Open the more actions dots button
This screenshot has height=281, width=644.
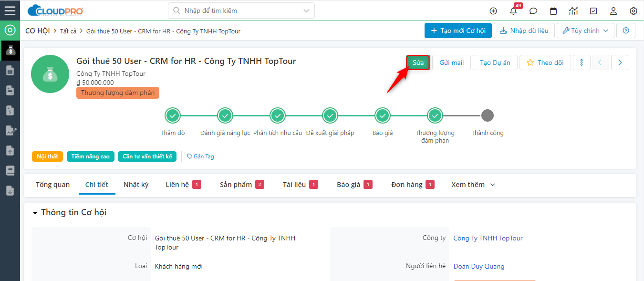pyautogui.click(x=582, y=62)
